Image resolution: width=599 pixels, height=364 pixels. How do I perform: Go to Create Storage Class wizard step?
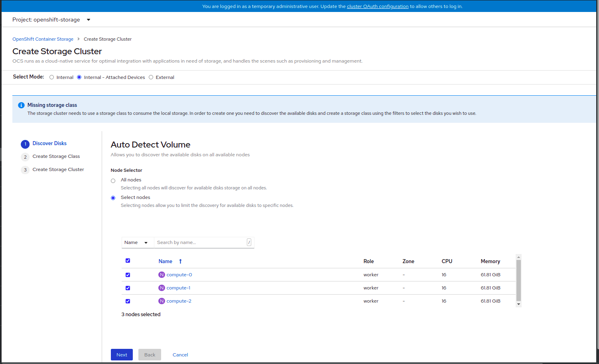56,156
